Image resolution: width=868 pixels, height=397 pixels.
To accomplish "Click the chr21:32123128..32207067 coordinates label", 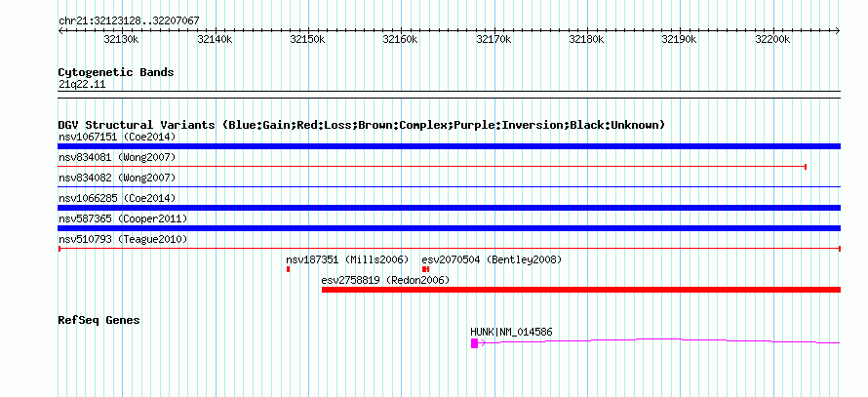I will [129, 21].
